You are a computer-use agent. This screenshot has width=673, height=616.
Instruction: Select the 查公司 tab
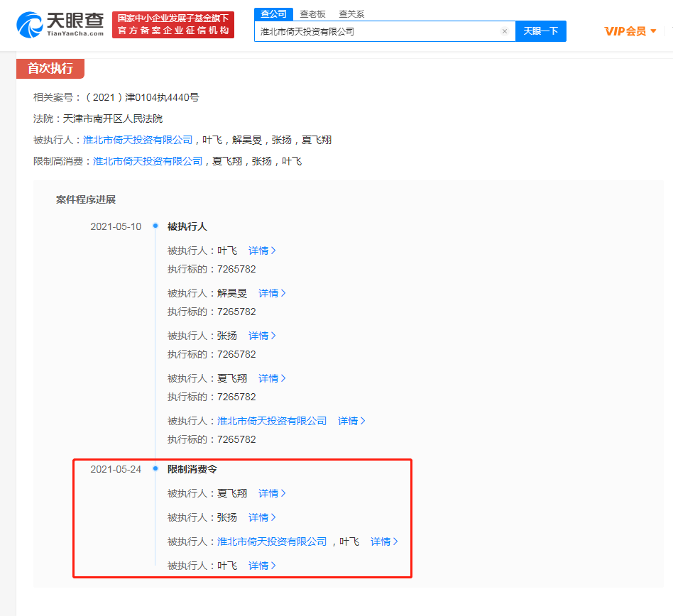coord(273,14)
